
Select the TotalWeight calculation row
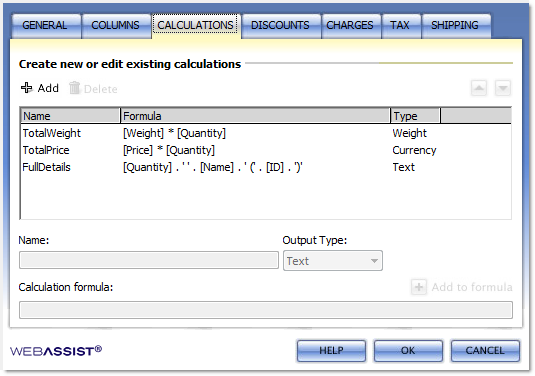pos(266,133)
